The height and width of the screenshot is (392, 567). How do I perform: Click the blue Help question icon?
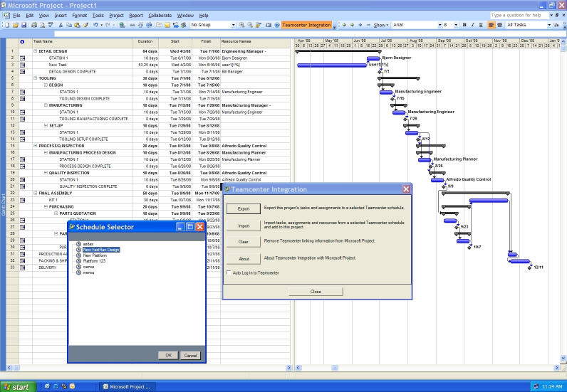pos(276,25)
